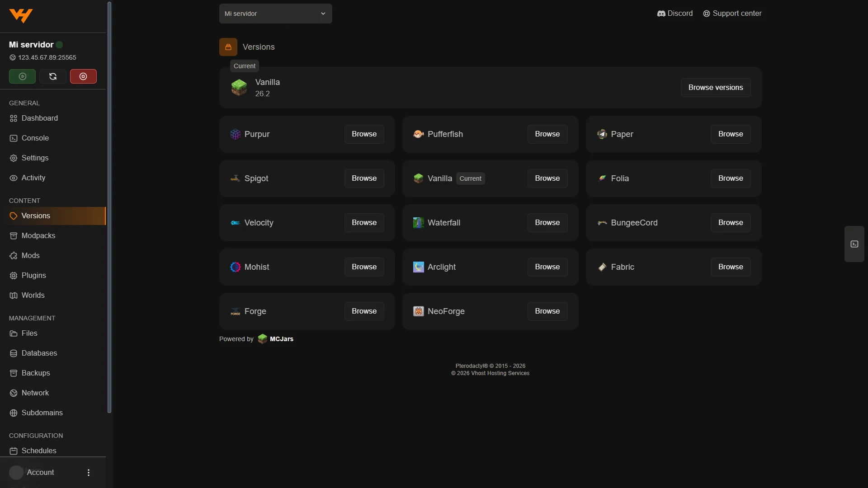The height and width of the screenshot is (488, 868).
Task: Open Plugins in the sidebar
Action: pos(53,276)
